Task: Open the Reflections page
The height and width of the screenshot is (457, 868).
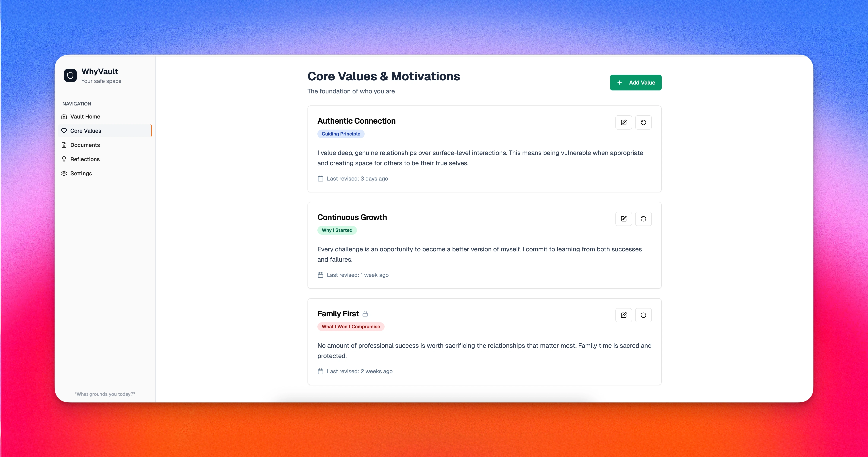Action: coord(105,159)
